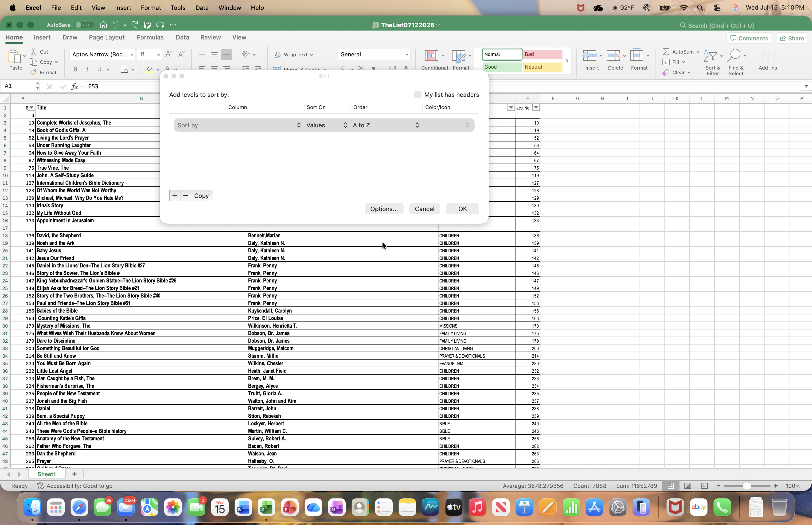
Task: Open the Data menu in menu bar
Action: 202,8
